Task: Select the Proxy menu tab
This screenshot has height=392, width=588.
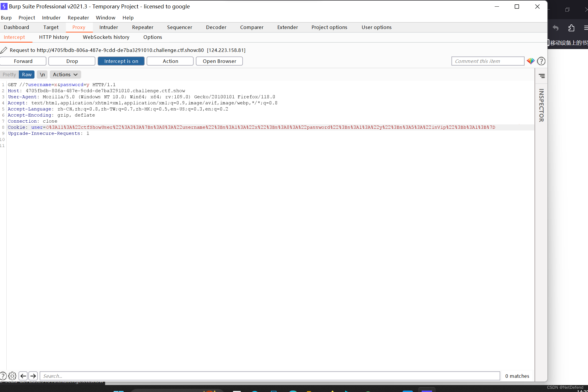Action: tap(79, 27)
